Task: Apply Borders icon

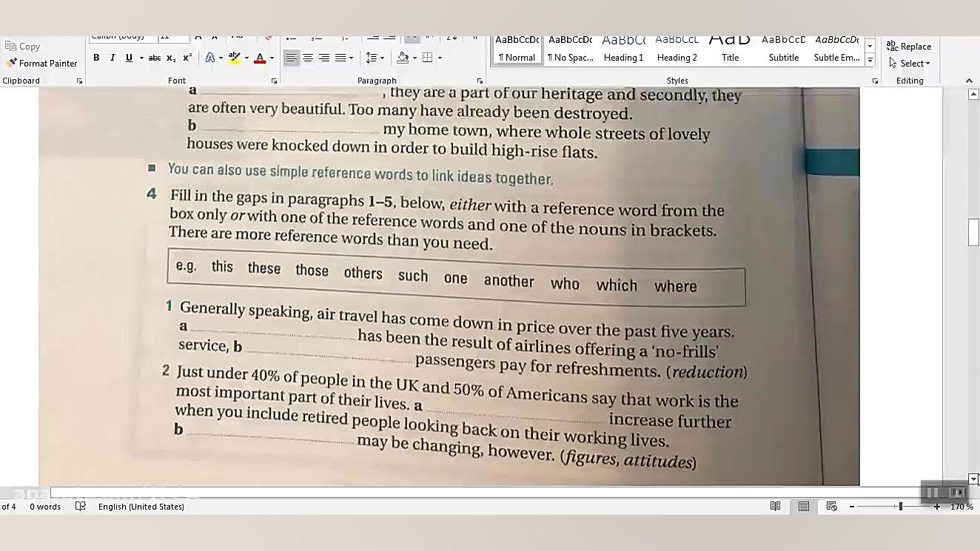Action: point(428,58)
